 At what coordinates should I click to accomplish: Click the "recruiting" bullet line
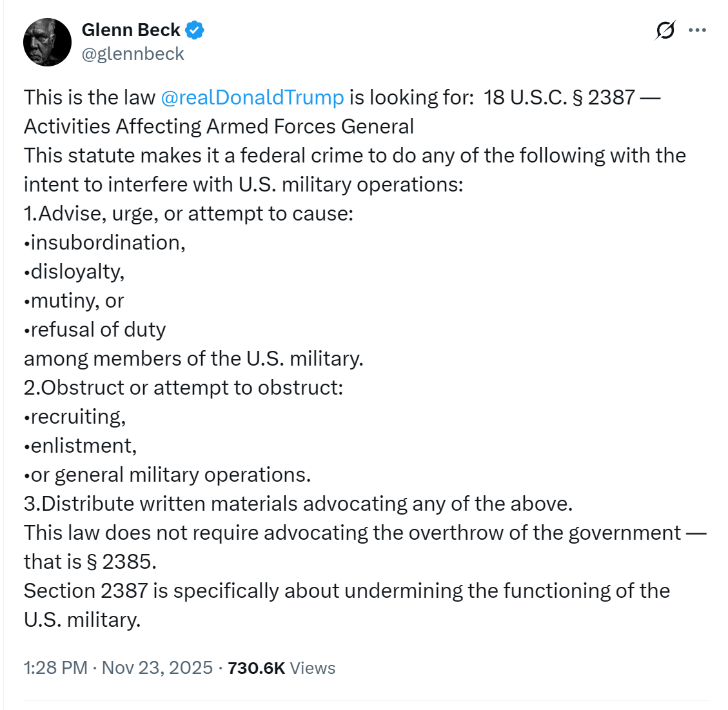pyautogui.click(x=77, y=416)
